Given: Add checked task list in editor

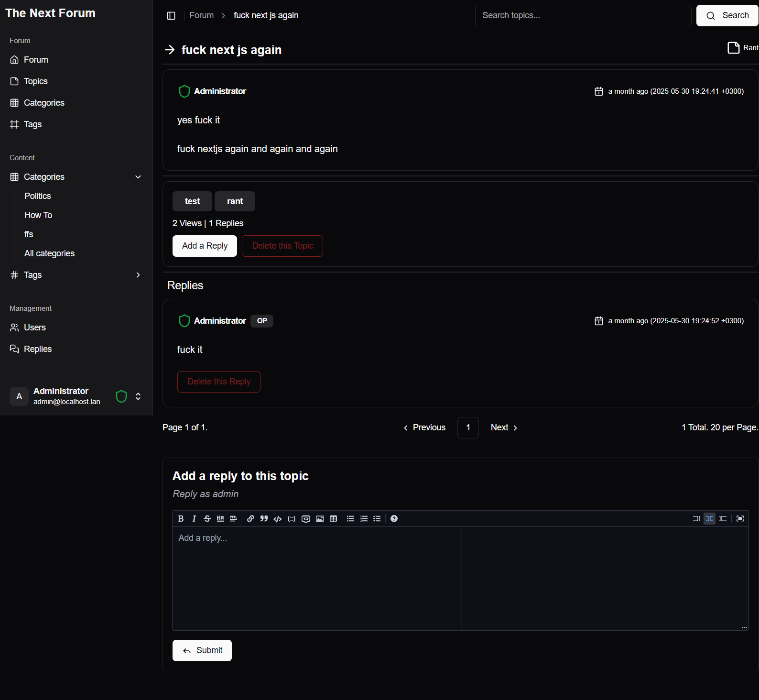Looking at the screenshot, I should coord(377,519).
